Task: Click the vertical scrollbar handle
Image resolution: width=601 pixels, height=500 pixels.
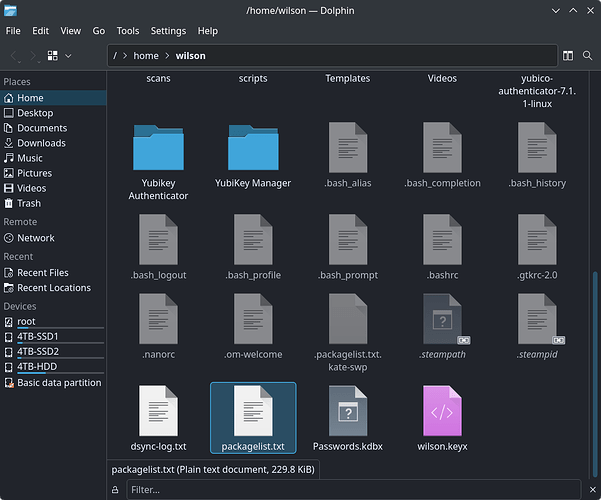Action: pos(594,372)
